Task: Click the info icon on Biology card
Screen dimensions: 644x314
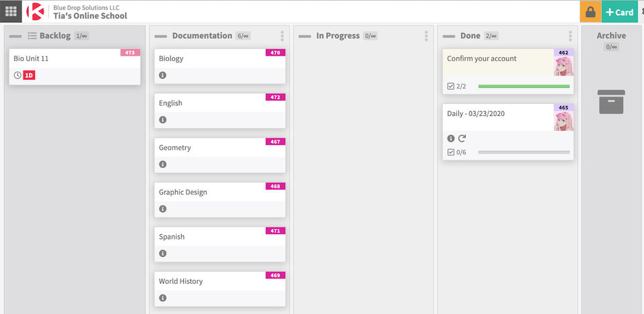Action: (162, 75)
